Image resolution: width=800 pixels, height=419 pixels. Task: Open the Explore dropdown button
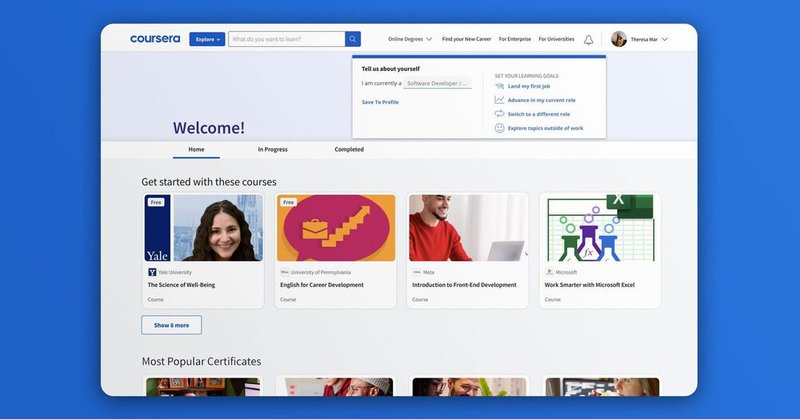pos(207,39)
